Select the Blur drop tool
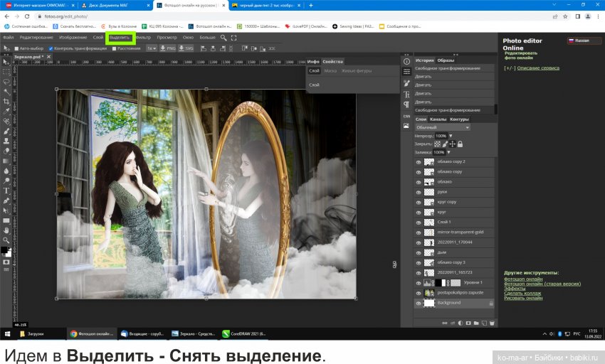The height and width of the screenshot is (364, 605). coord(6,171)
